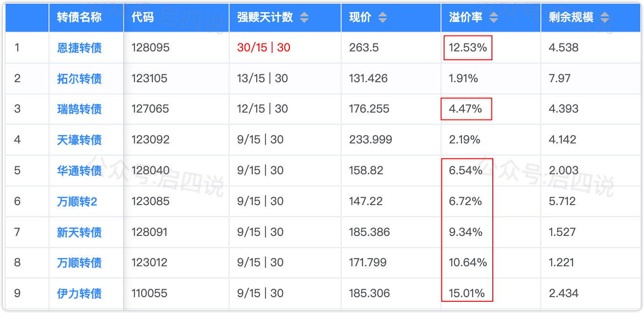Click the sort icon next to 剩余规模
The image size is (644, 313).
coord(605,18)
